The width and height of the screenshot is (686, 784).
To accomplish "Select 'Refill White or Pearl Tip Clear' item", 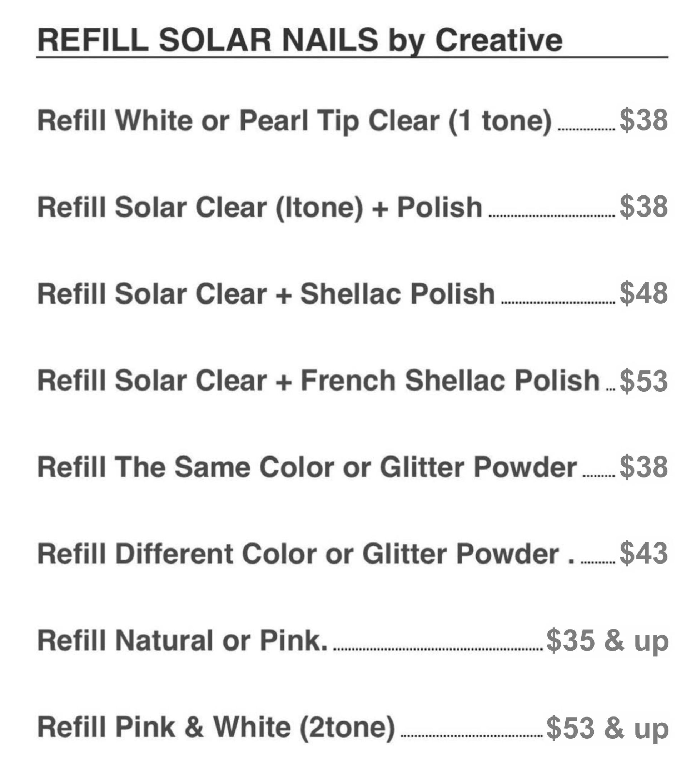I will click(294, 121).
